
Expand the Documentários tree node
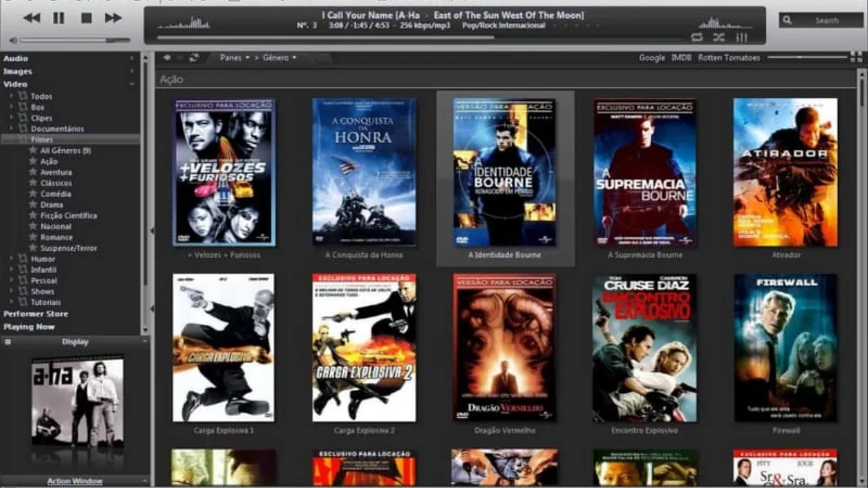pos(12,128)
